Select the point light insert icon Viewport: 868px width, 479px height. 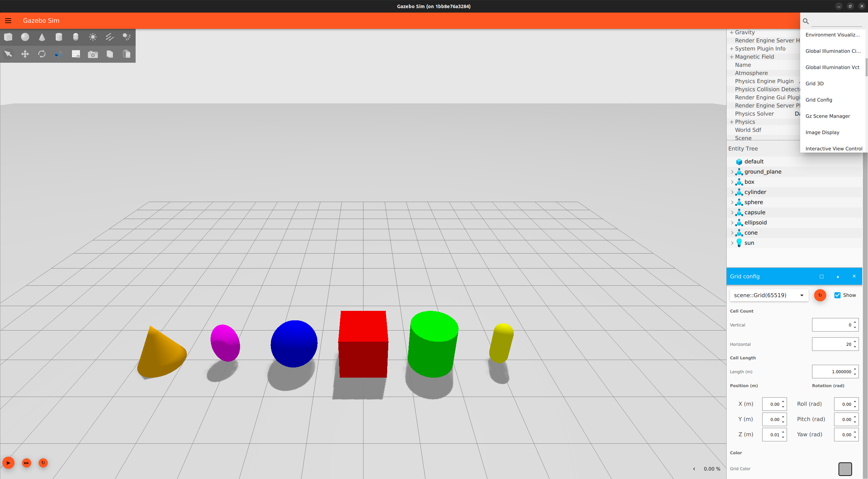(93, 37)
